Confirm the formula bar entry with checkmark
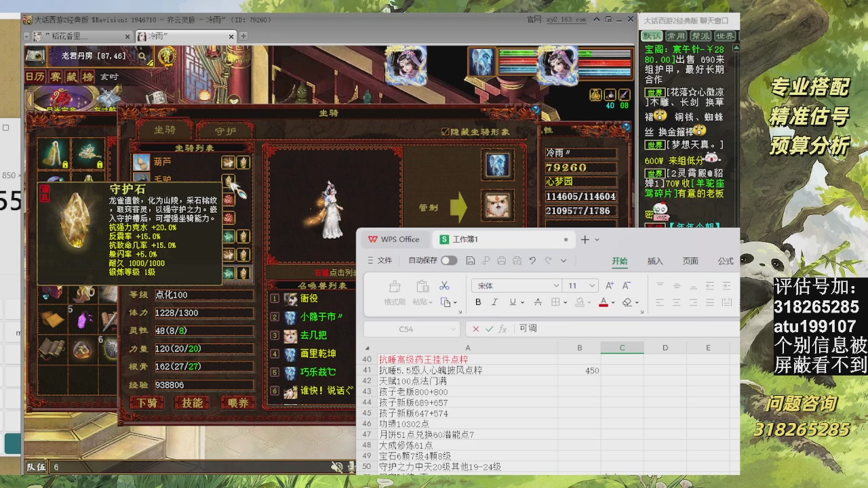 489,329
